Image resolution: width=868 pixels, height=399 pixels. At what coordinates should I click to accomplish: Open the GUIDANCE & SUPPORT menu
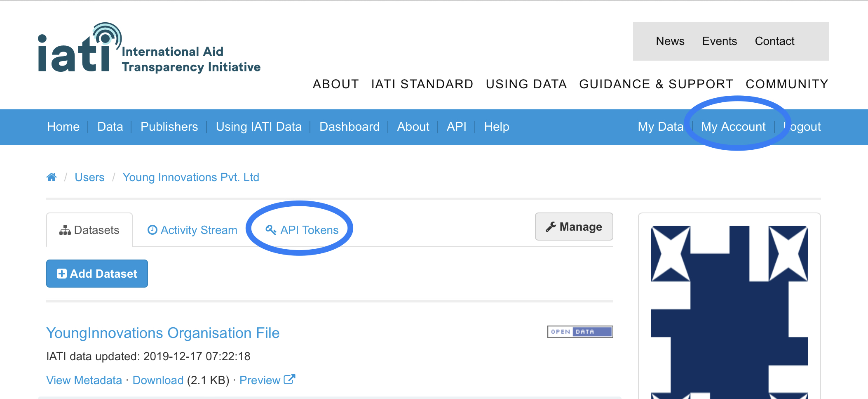click(x=656, y=84)
